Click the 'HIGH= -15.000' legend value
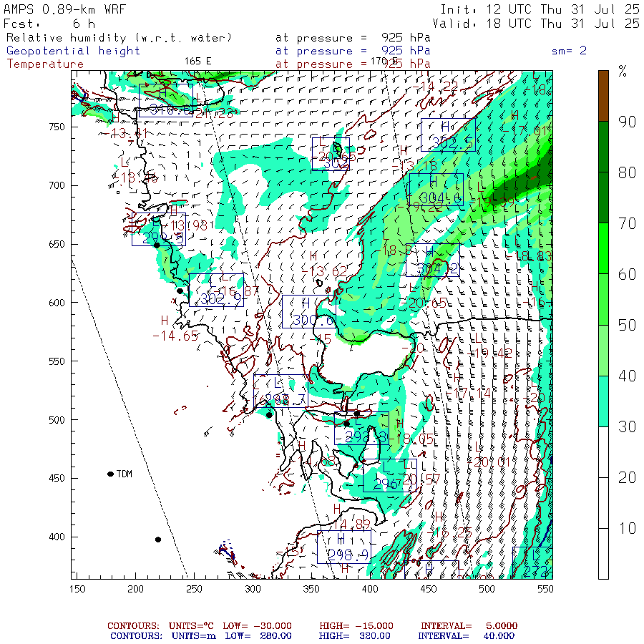 [356, 626]
